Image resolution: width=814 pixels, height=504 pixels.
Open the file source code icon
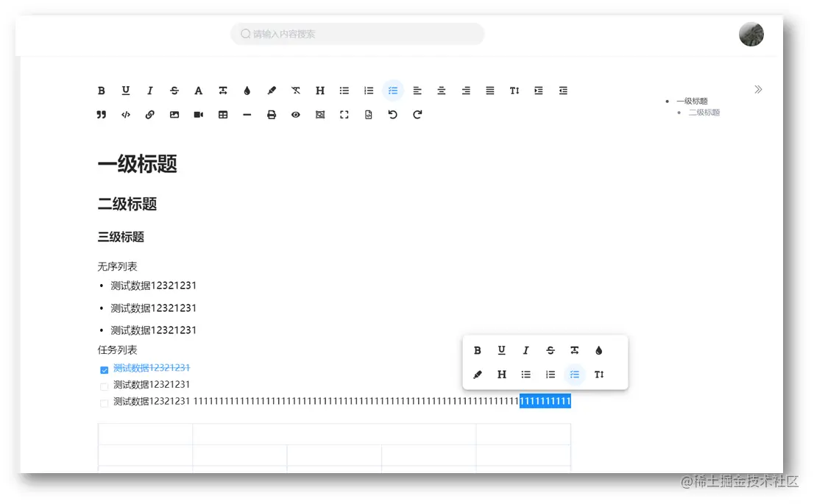(369, 115)
